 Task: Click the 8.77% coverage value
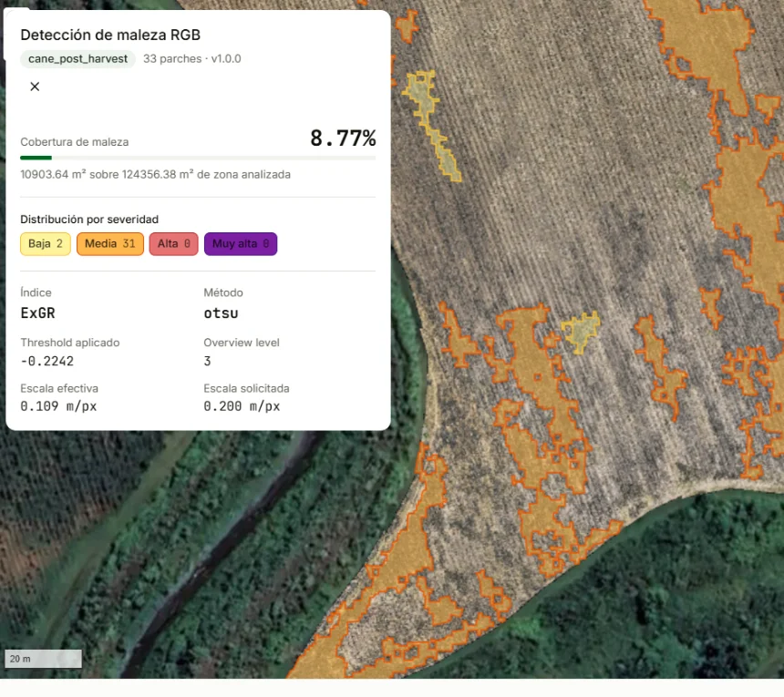(x=343, y=138)
